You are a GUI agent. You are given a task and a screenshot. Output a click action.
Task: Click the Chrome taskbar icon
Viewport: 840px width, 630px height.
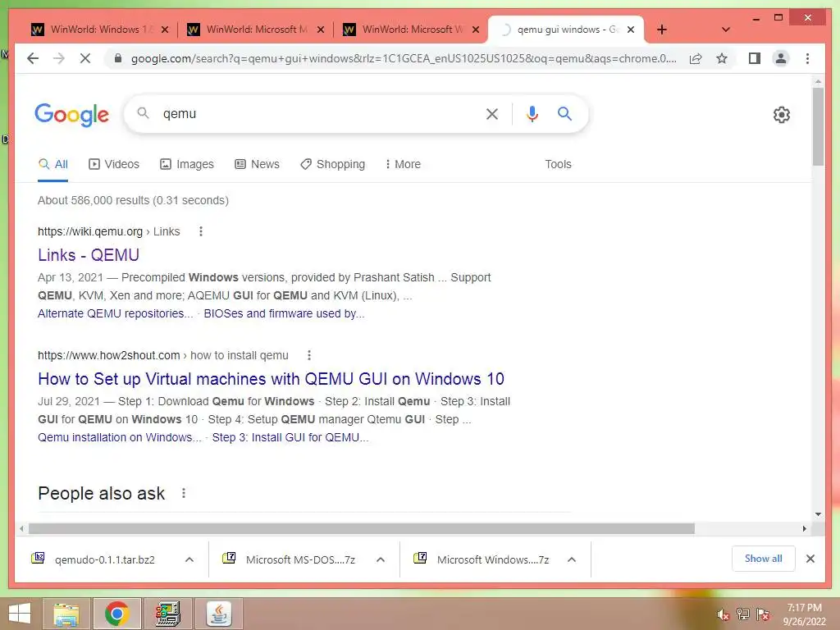[116, 614]
